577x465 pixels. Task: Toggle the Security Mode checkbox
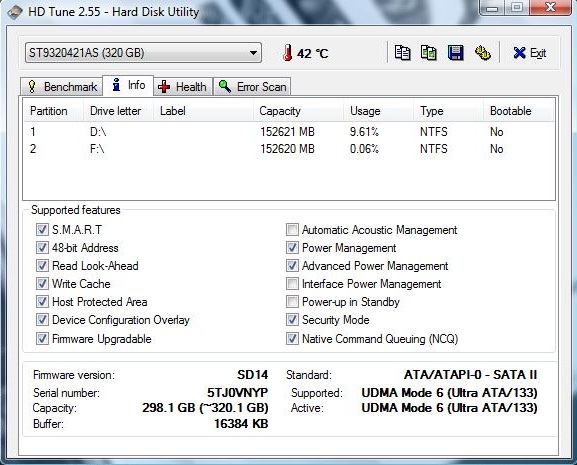coord(292,320)
